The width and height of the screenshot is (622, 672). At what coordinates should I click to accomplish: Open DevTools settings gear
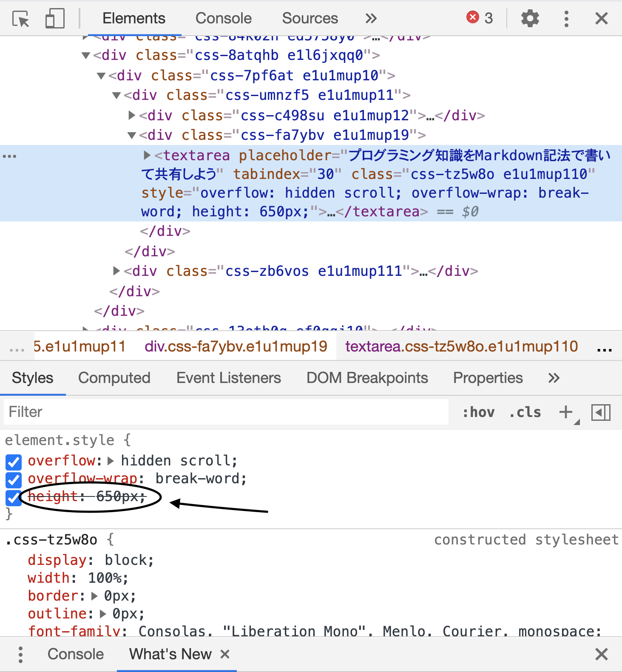(x=530, y=19)
